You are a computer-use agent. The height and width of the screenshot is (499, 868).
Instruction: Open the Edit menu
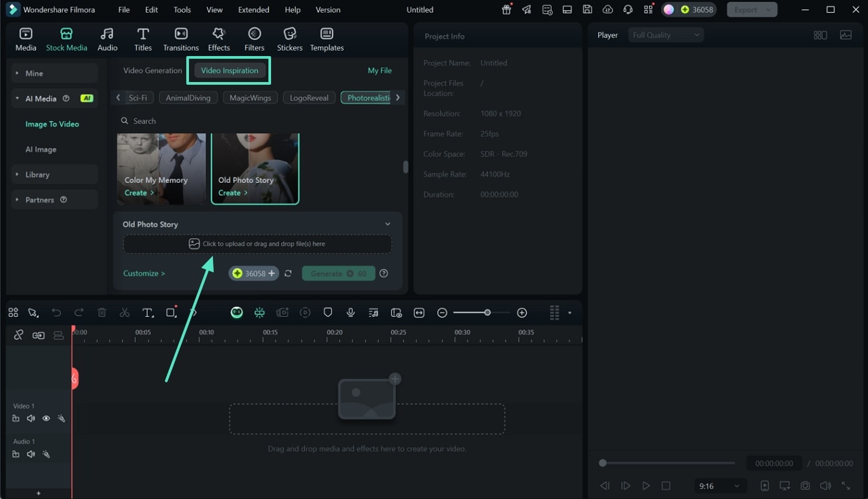[x=152, y=9]
